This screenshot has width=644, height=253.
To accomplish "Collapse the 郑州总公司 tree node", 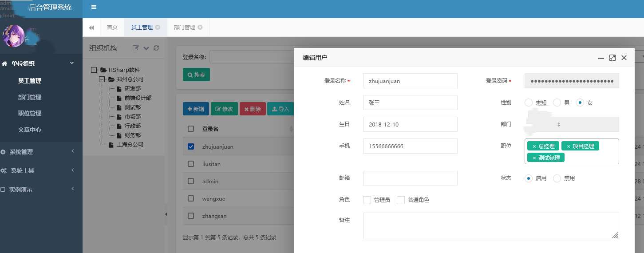I will point(102,79).
